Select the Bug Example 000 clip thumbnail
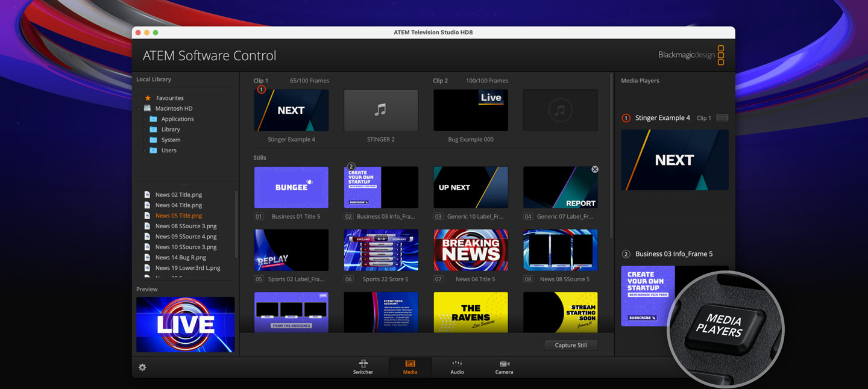 click(470, 110)
